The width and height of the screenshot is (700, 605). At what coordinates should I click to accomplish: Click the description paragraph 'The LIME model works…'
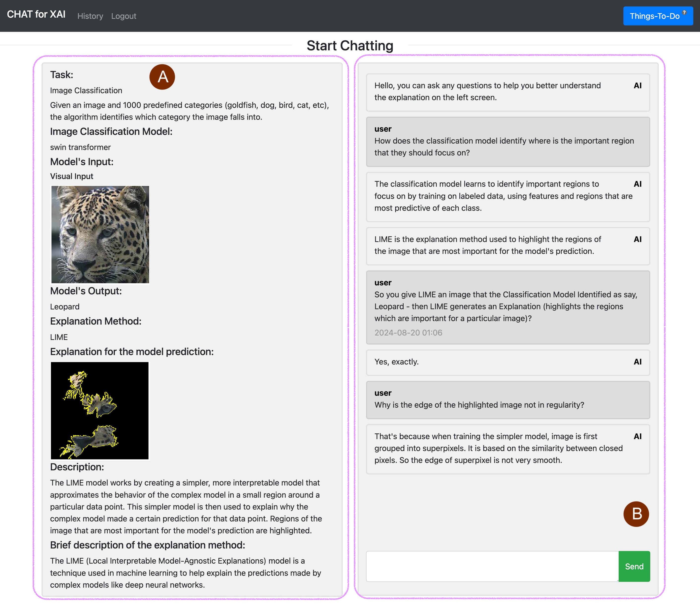click(186, 506)
